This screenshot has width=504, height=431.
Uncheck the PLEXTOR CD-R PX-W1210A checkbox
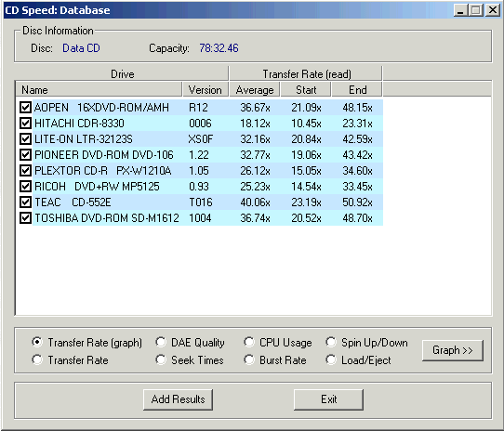25,170
